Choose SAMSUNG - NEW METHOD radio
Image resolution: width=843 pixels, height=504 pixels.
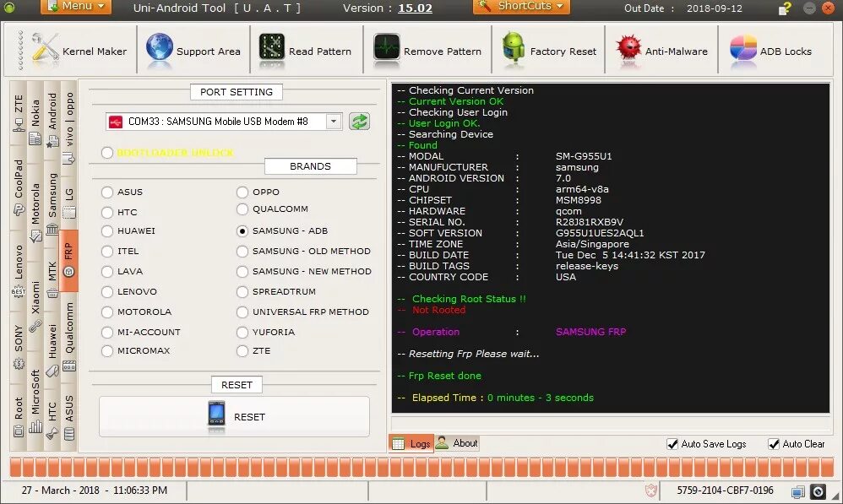(242, 271)
